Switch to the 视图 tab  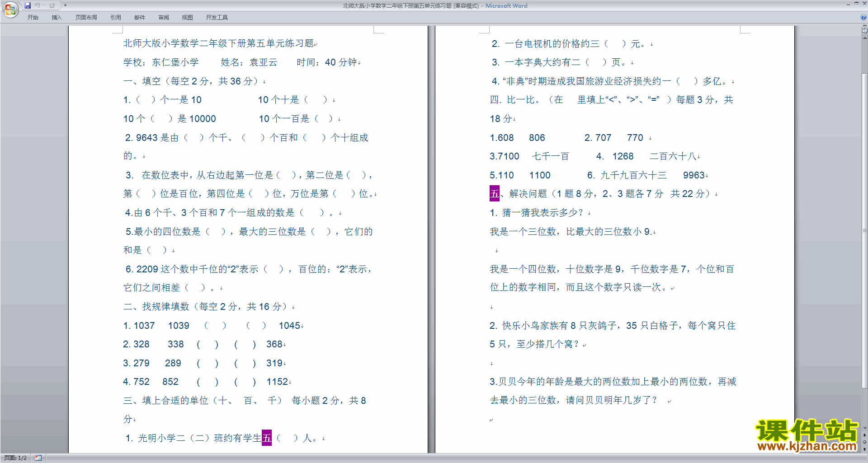coord(188,18)
